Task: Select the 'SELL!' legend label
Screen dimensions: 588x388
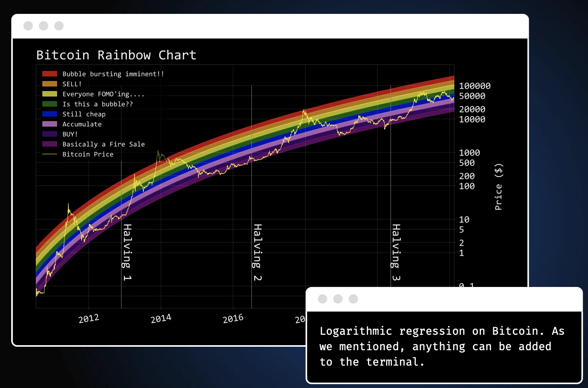Action: coord(72,84)
